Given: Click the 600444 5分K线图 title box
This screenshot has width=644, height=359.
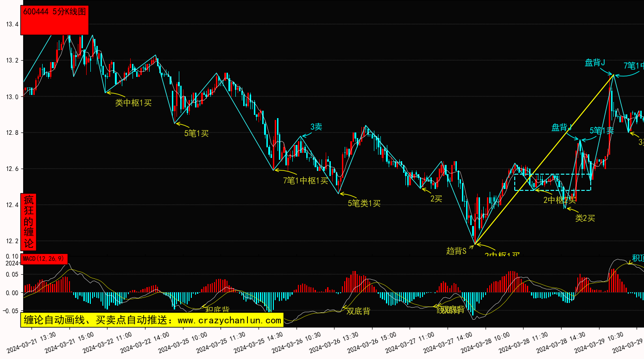Looking at the screenshot, I should [54, 20].
